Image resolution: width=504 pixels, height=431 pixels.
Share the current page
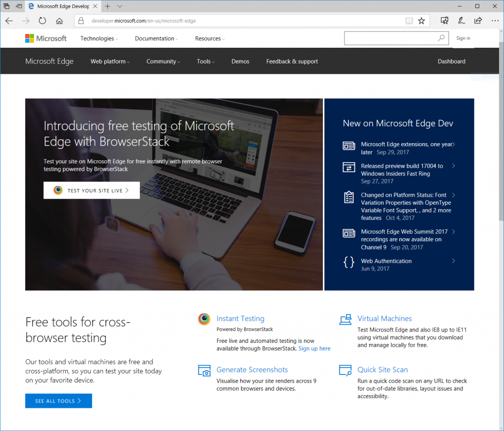(x=477, y=21)
